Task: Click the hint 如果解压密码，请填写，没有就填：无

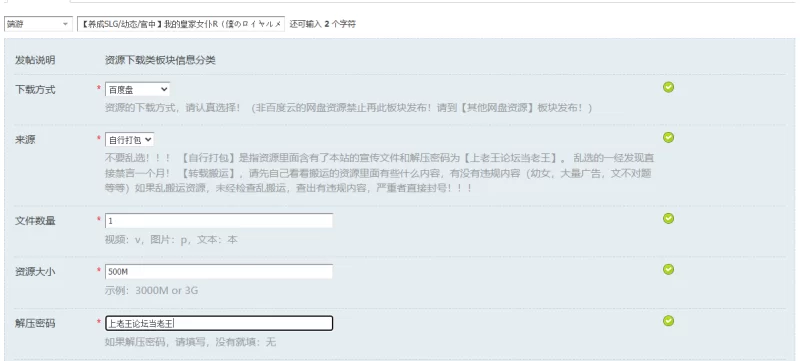Action: coord(190,342)
